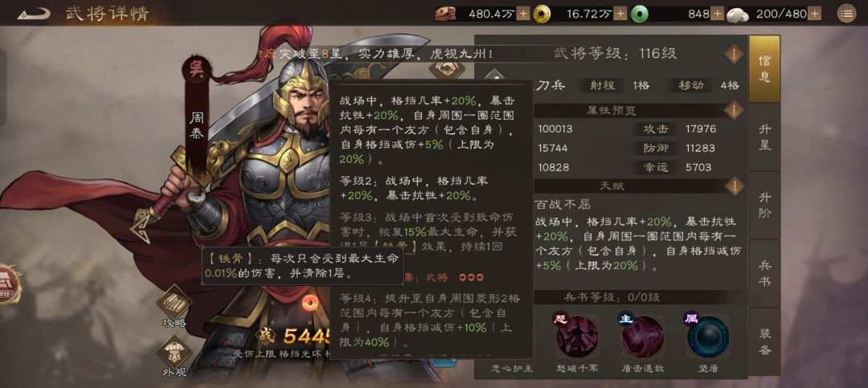Select the 盾击退敌 skill icon
The image size is (868, 388).
click(x=642, y=336)
